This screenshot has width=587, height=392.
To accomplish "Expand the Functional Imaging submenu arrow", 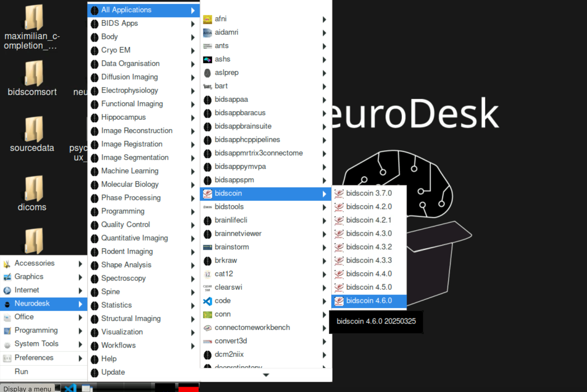I will tap(193, 104).
